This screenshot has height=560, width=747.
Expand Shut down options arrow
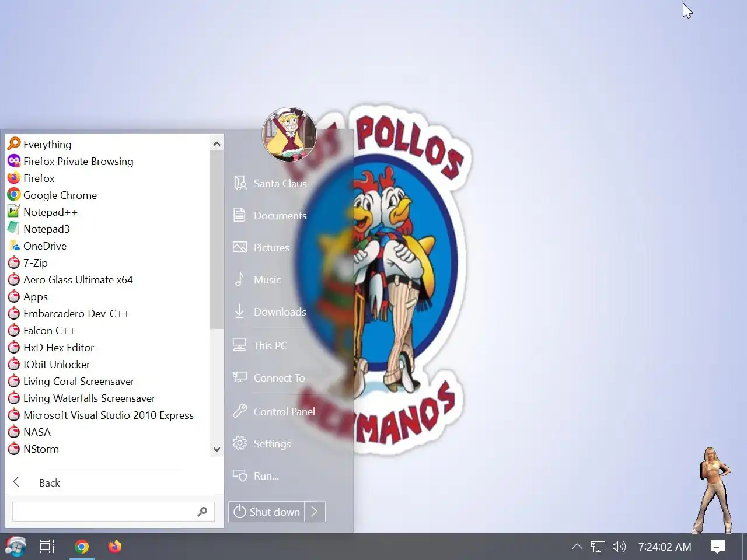pos(315,512)
